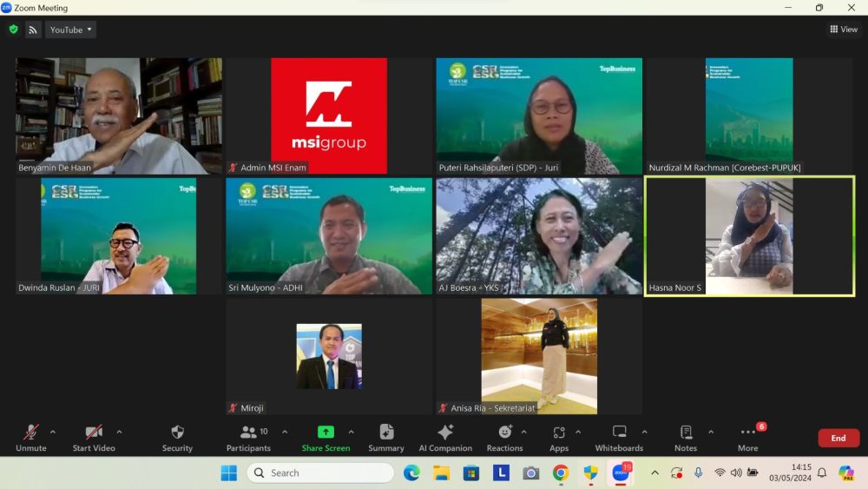This screenshot has width=868, height=489.
Task: Open the Apps panel
Action: point(559,437)
